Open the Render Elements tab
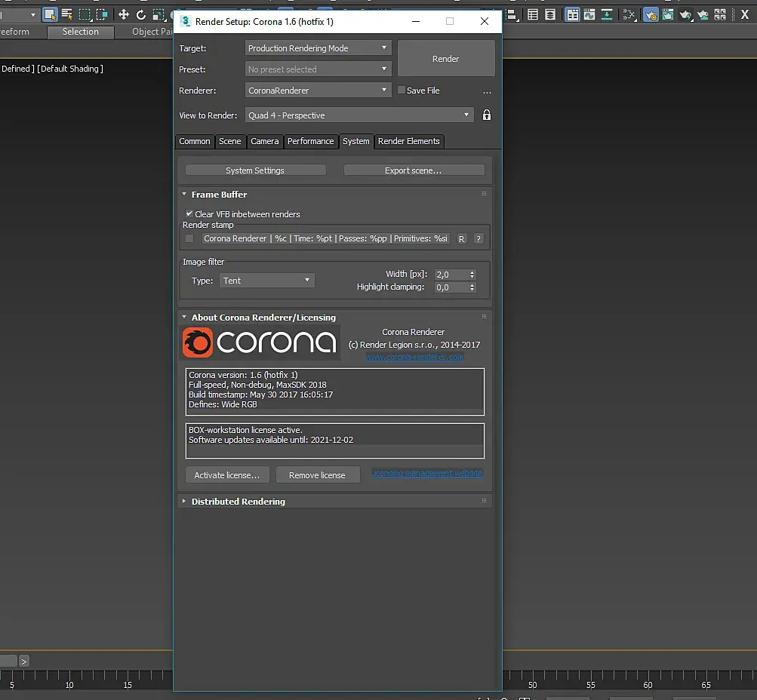Screen dimensions: 757x700 (x=408, y=141)
